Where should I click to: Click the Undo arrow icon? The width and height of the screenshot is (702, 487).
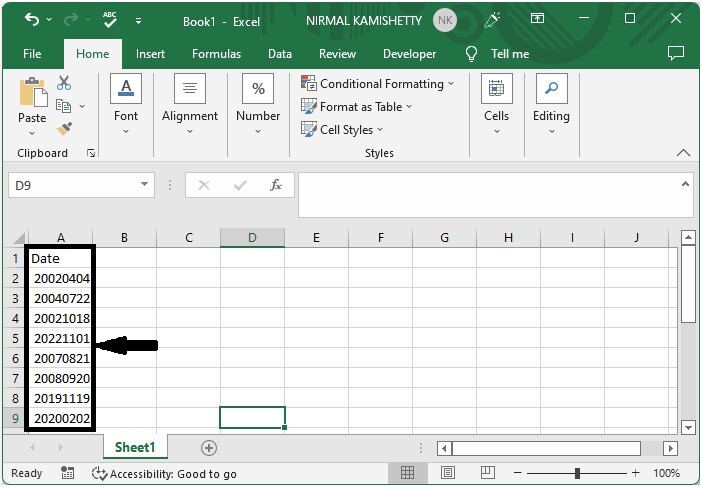pyautogui.click(x=32, y=19)
